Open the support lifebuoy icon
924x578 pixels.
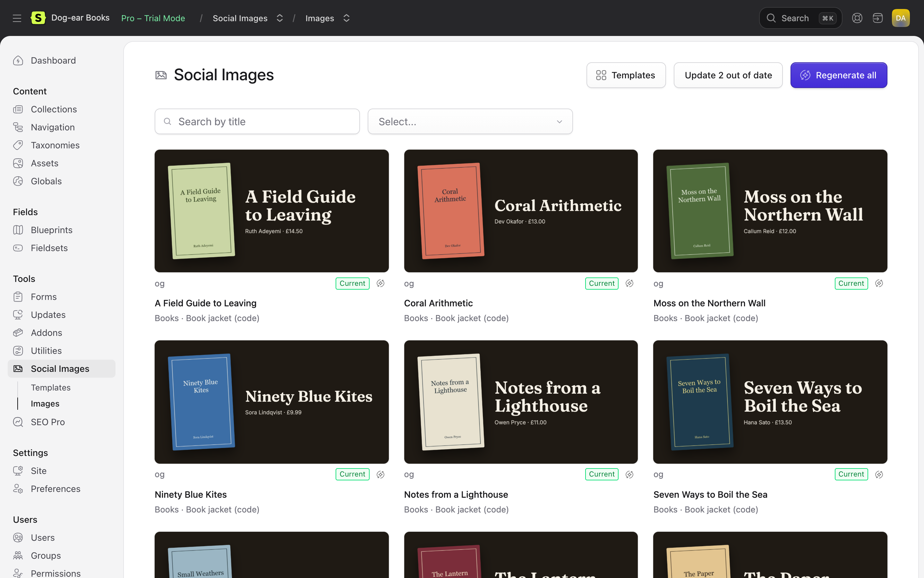(x=857, y=18)
